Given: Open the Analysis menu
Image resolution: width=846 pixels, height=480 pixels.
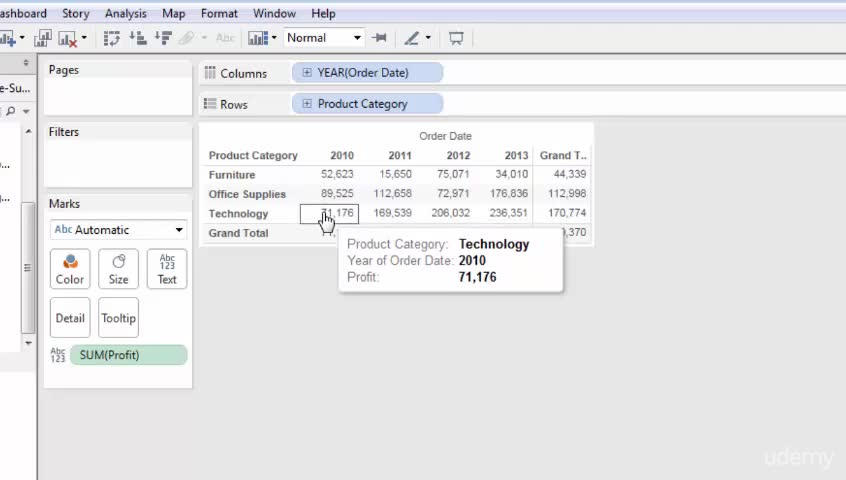Looking at the screenshot, I should coord(126,13).
